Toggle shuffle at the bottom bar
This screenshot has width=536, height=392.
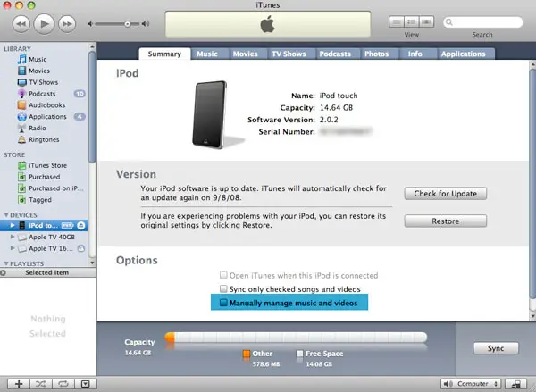click(40, 383)
